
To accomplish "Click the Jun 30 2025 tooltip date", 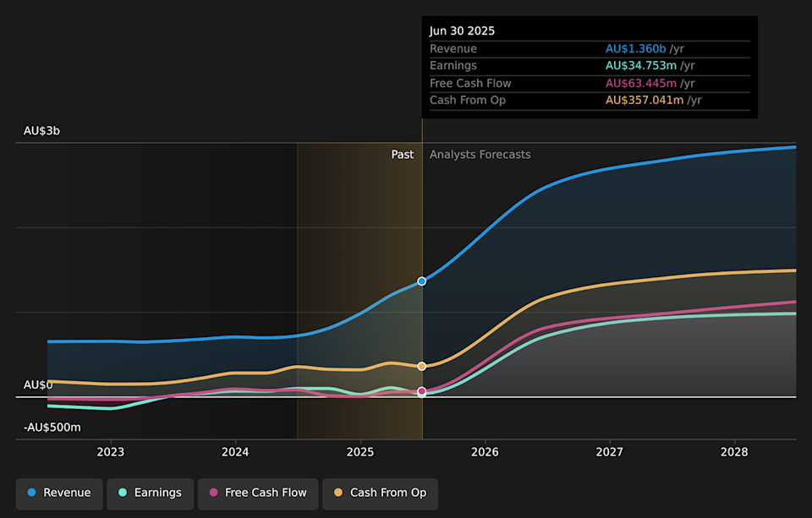I will pos(462,31).
